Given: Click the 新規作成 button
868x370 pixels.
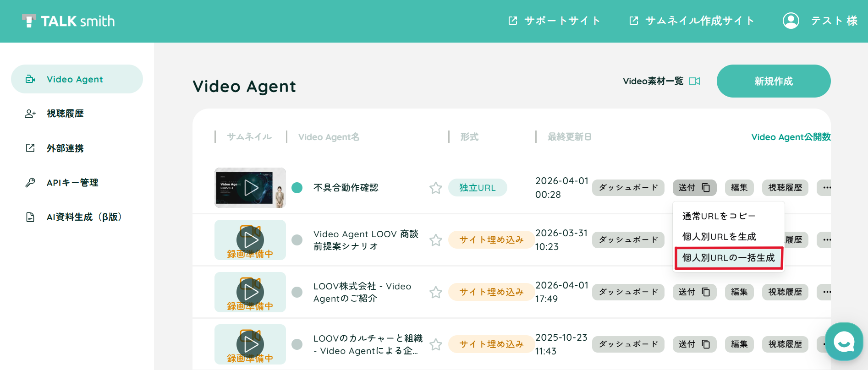Looking at the screenshot, I should [774, 81].
